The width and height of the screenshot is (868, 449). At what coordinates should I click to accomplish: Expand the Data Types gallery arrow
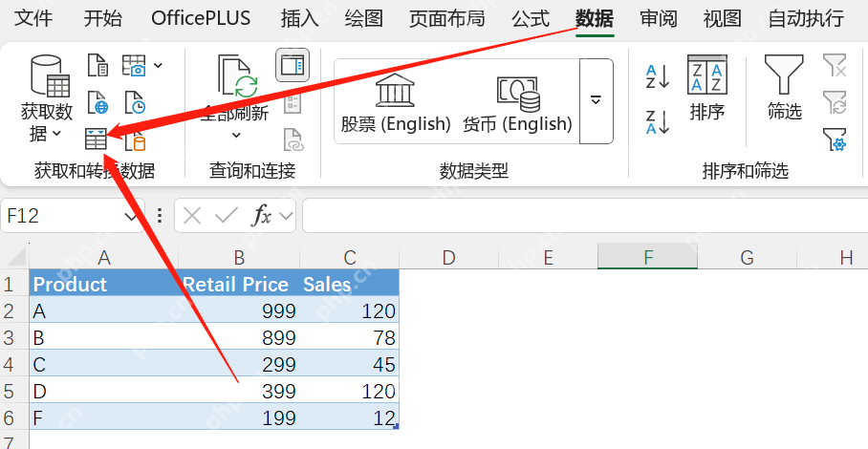597,101
